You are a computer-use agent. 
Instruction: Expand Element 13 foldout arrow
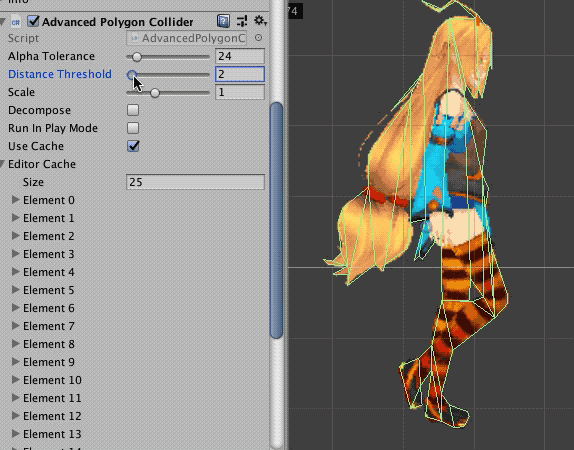pyautogui.click(x=15, y=433)
